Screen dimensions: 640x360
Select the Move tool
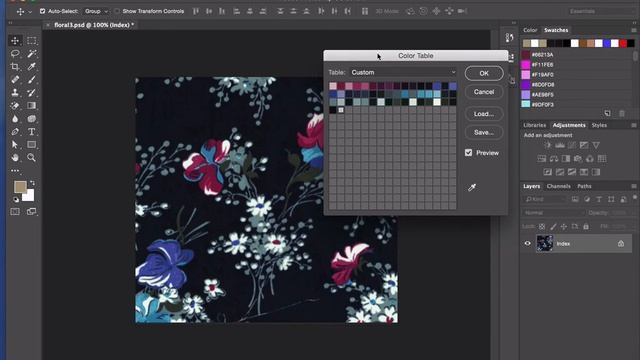15,40
